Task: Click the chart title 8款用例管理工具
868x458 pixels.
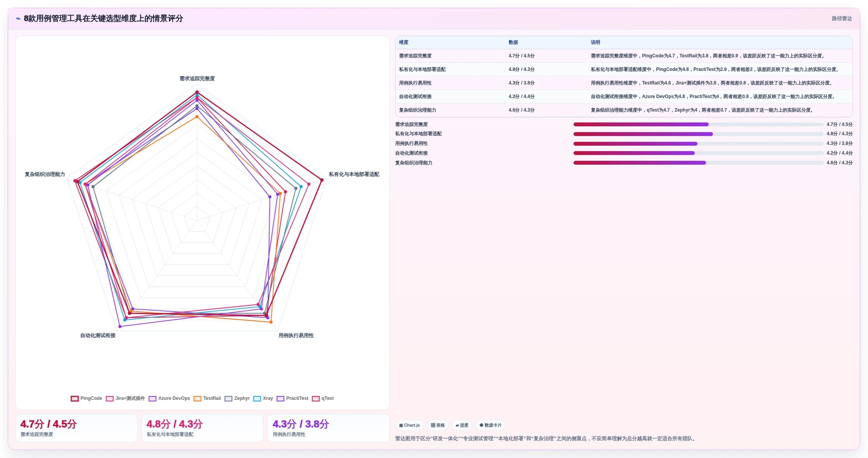Action: [x=103, y=19]
